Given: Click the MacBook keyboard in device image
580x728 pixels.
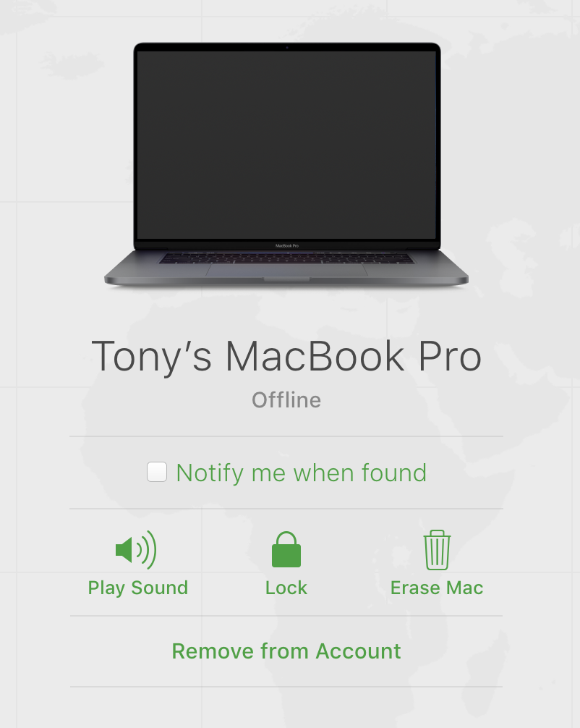Looking at the screenshot, I should click(x=286, y=258).
